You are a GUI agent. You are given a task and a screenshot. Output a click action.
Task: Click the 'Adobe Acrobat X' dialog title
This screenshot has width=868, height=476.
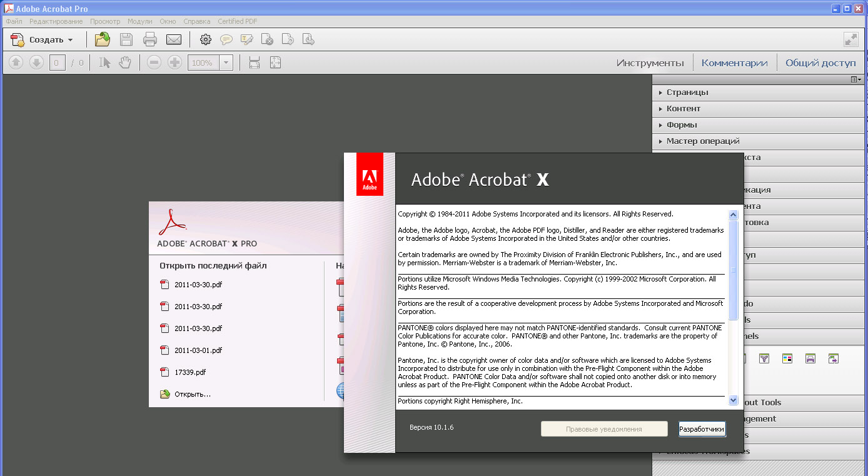pos(480,180)
